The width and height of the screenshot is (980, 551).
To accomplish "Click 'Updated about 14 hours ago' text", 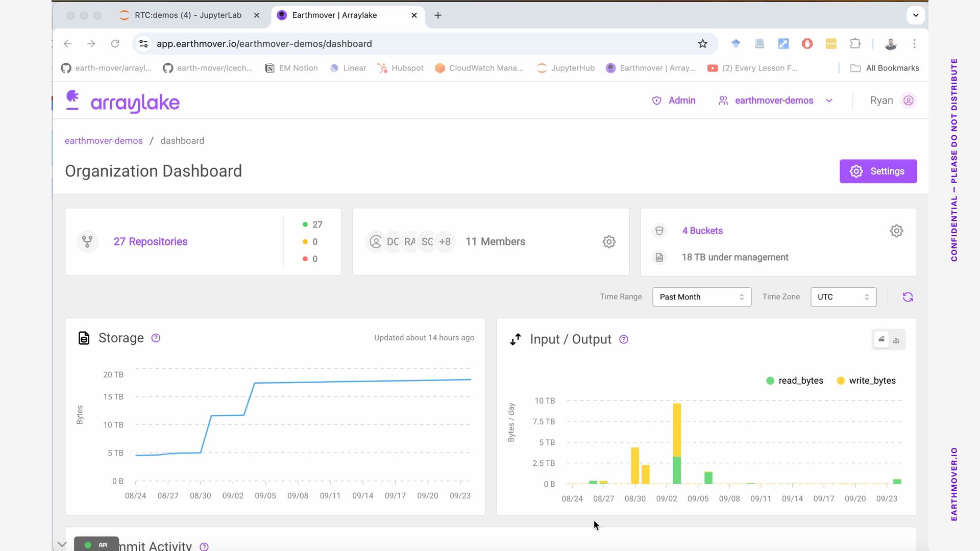I will point(424,338).
